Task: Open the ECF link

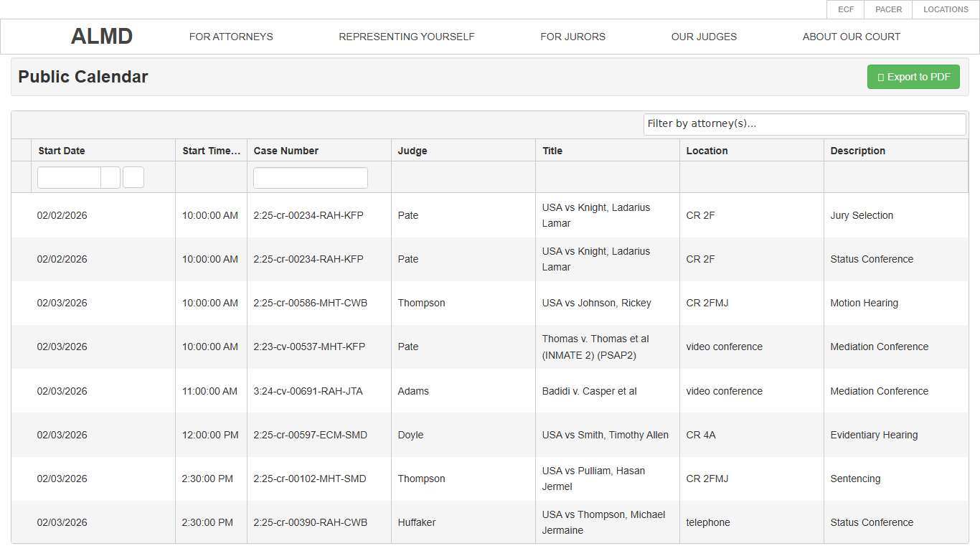Action: pos(846,9)
